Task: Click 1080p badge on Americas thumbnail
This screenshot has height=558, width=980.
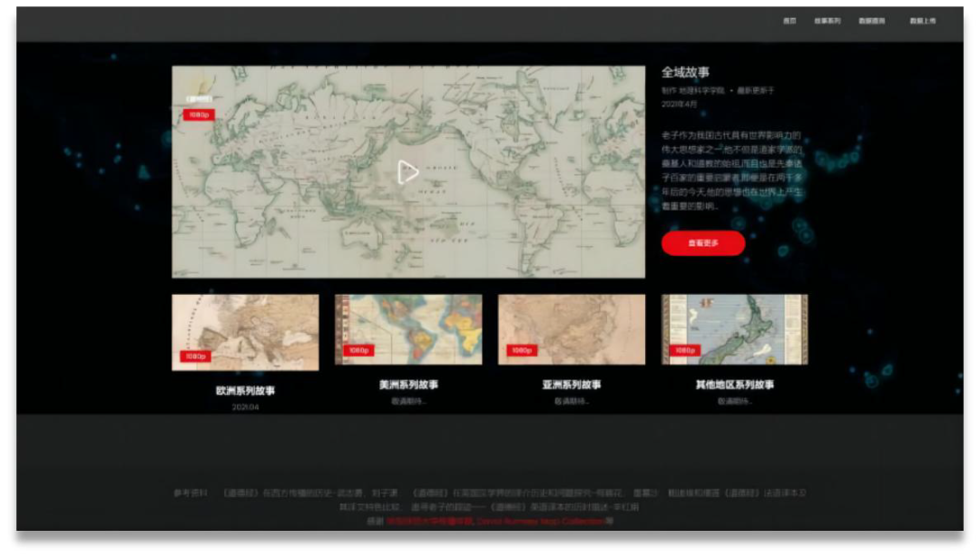Action: pyautogui.click(x=358, y=350)
